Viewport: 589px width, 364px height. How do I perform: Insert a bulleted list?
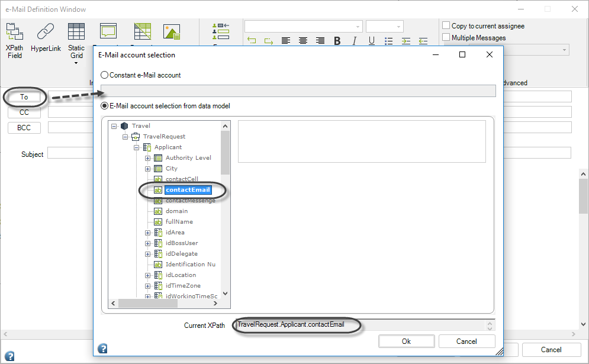click(x=389, y=41)
